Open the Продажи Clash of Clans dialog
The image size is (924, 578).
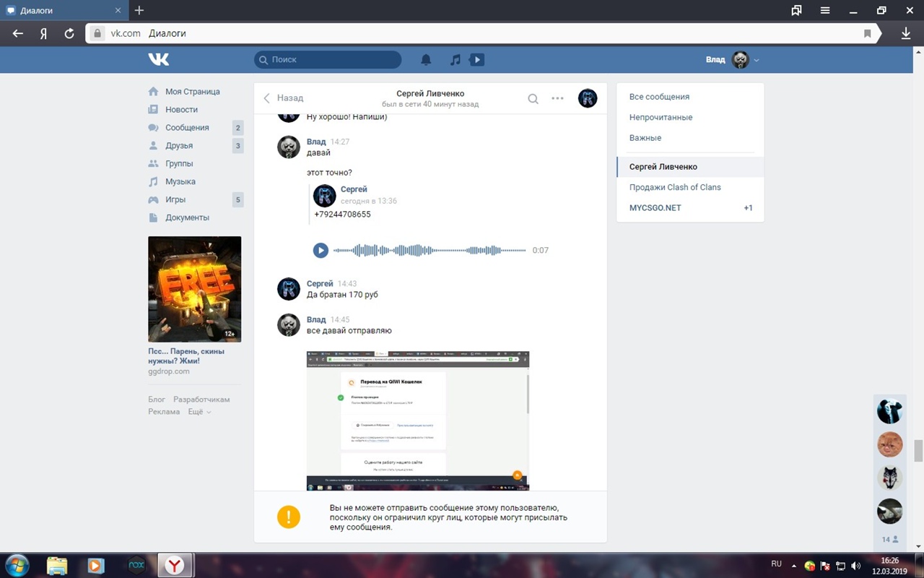[675, 187]
